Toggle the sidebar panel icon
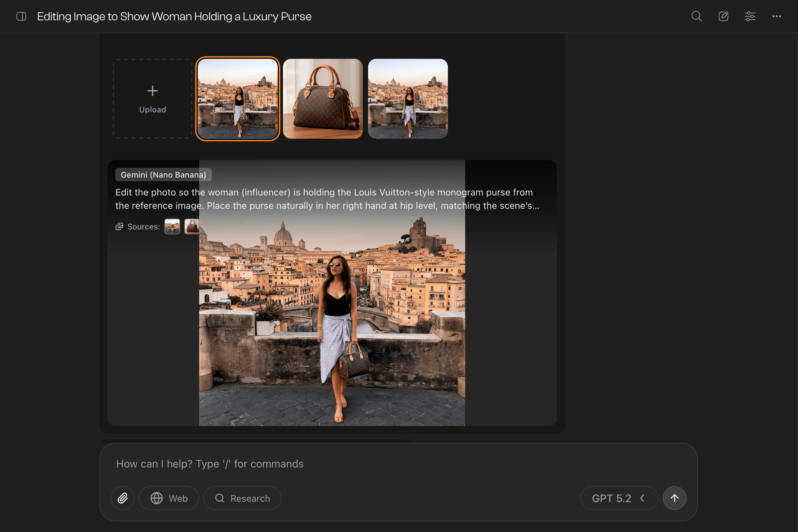 pos(21,16)
